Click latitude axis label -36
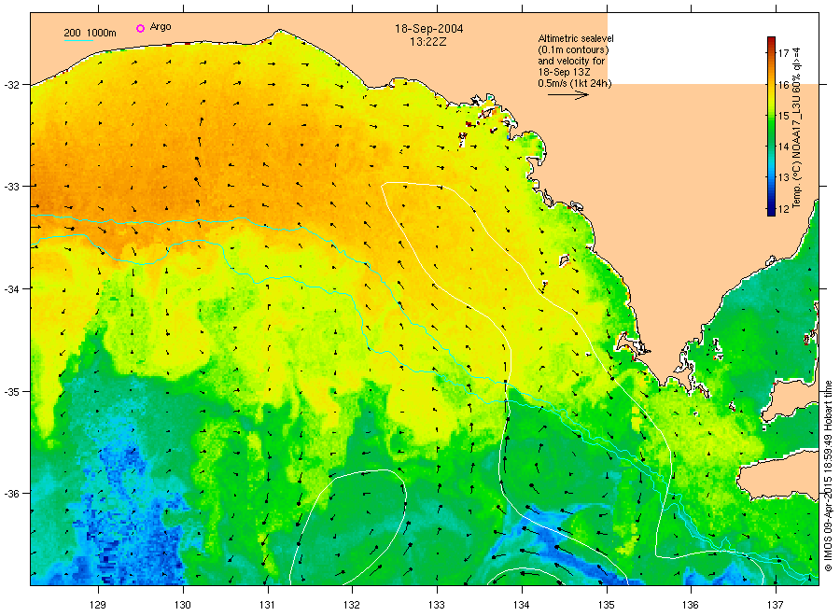 [11, 493]
